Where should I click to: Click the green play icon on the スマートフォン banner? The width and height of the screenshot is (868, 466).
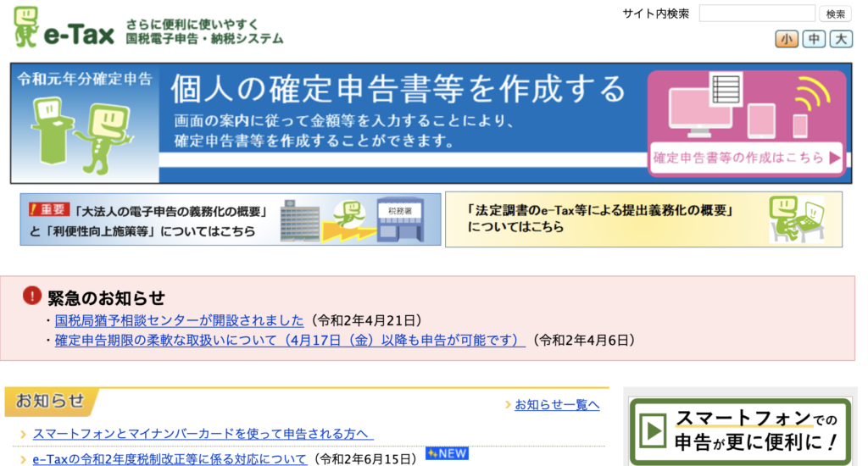654,430
